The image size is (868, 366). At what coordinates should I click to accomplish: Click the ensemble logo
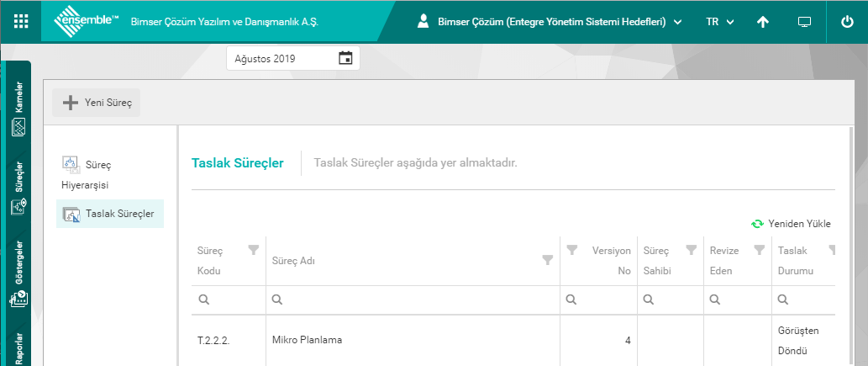[x=87, y=21]
